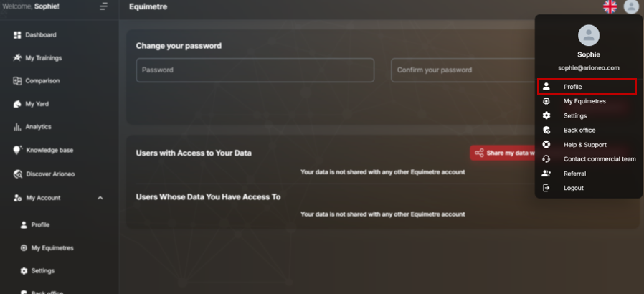Select Profile in the user dropdown menu
Screen dimensions: 644x294
(x=587, y=87)
